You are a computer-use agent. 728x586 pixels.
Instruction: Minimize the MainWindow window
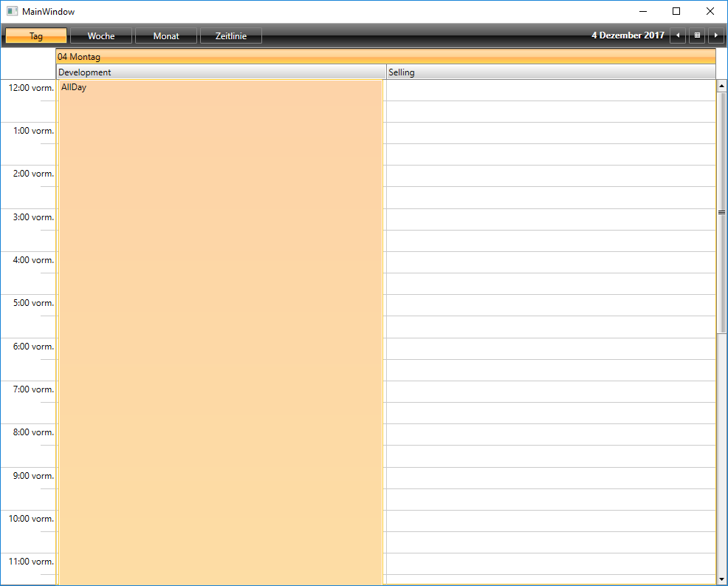[x=643, y=11]
